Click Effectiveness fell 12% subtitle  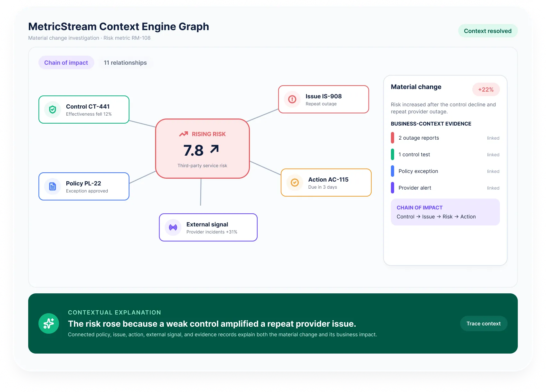coord(89,114)
